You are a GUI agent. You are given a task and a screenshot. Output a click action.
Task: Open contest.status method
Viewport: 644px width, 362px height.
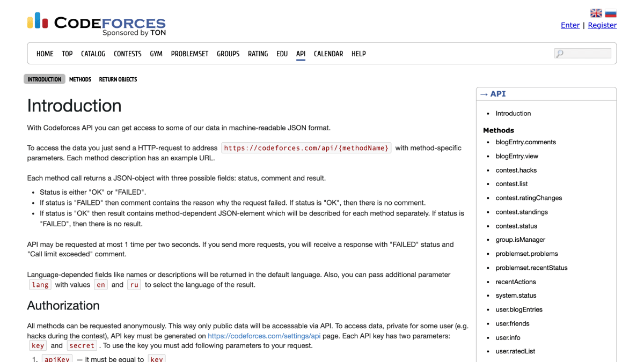[x=516, y=226]
